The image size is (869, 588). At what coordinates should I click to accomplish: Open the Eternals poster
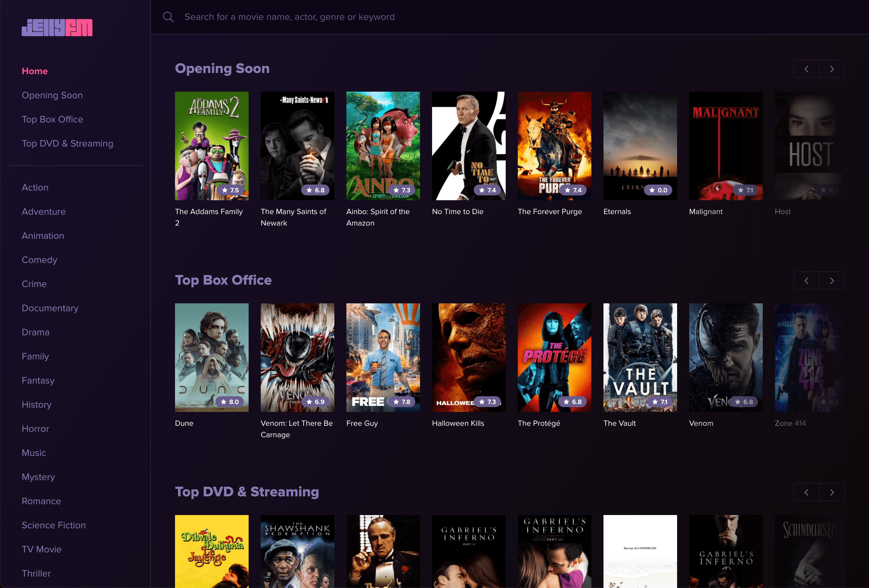pyautogui.click(x=640, y=146)
